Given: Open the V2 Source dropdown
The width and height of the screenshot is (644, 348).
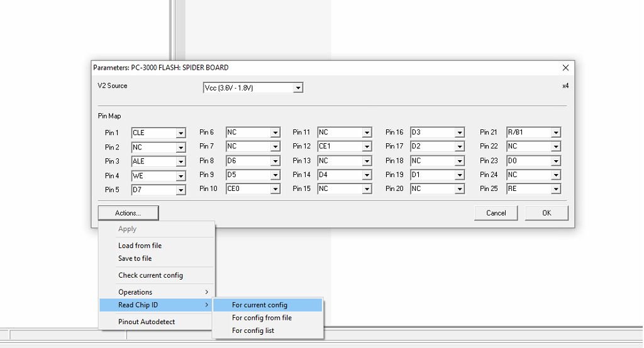Looking at the screenshot, I should coord(298,88).
